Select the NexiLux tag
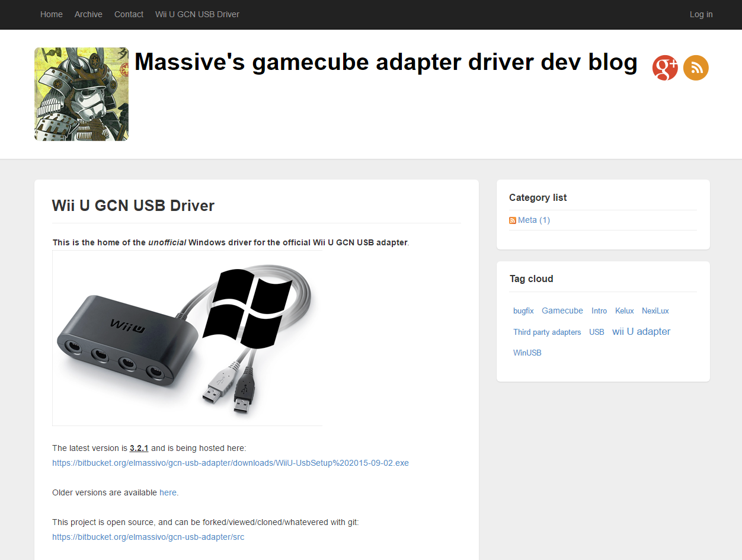 [655, 311]
